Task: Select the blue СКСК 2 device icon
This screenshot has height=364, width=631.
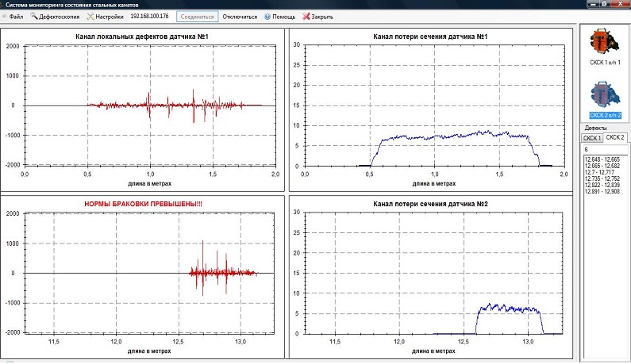Action: pyautogui.click(x=606, y=95)
